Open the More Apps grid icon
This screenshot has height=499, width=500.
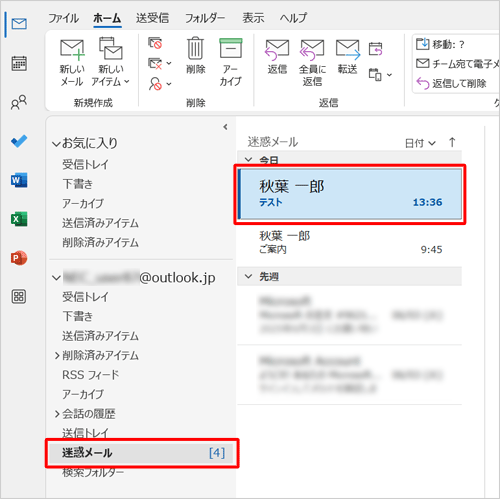19,297
